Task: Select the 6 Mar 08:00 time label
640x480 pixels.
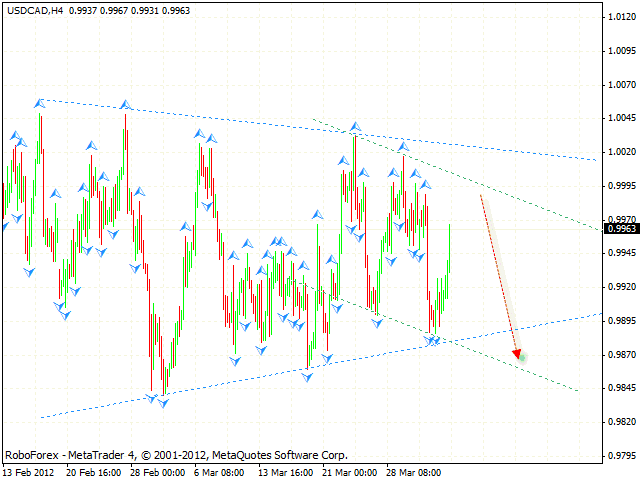Action: coord(218,471)
